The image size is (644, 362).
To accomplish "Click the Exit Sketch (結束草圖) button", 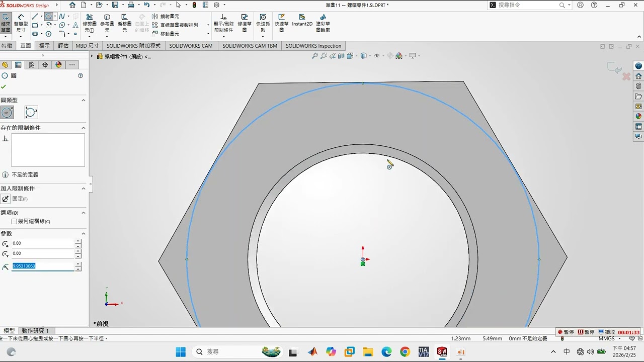I will (x=6, y=23).
